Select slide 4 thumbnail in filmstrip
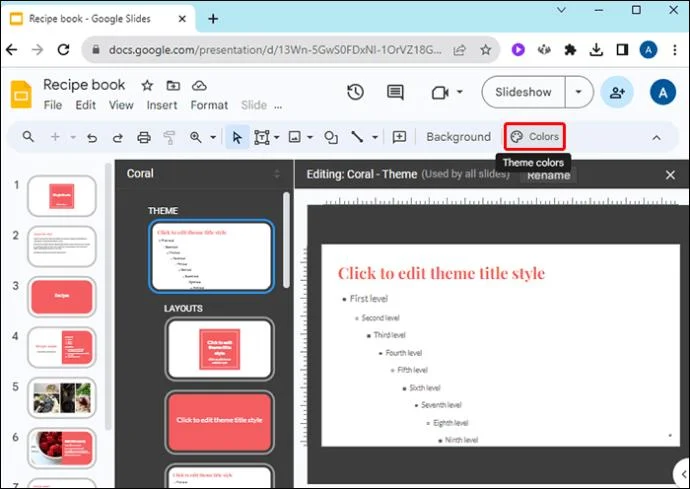 [x=62, y=347]
